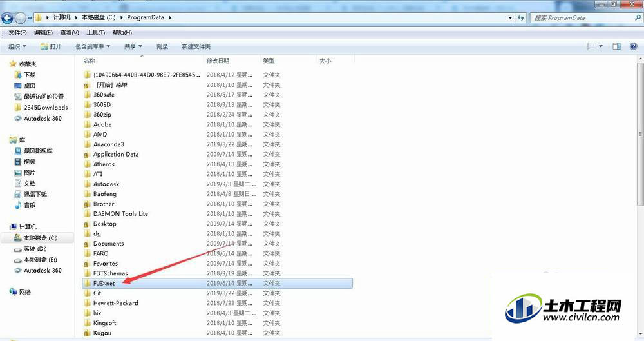The height and width of the screenshot is (341, 644).
Task: Open the 编辑(E) menu
Action: tap(43, 32)
